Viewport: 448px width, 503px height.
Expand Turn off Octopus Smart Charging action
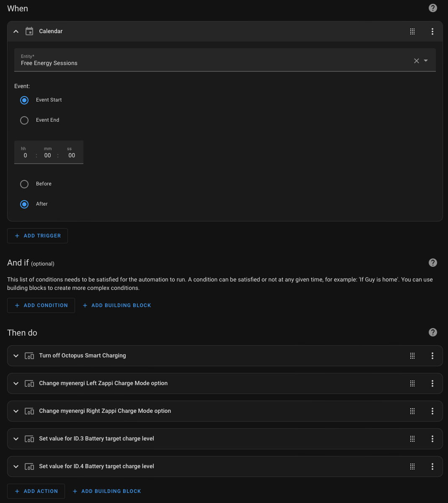[16, 356]
